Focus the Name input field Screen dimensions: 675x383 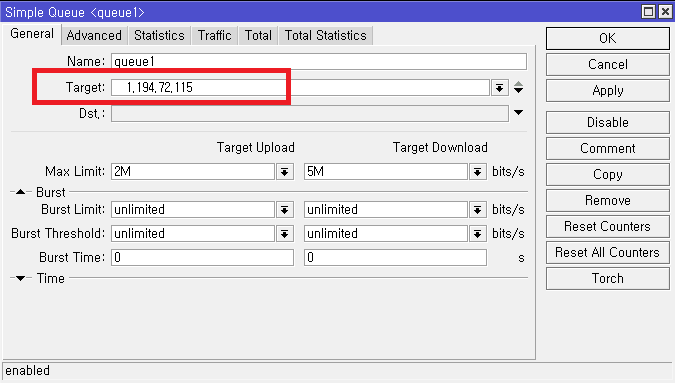319,62
